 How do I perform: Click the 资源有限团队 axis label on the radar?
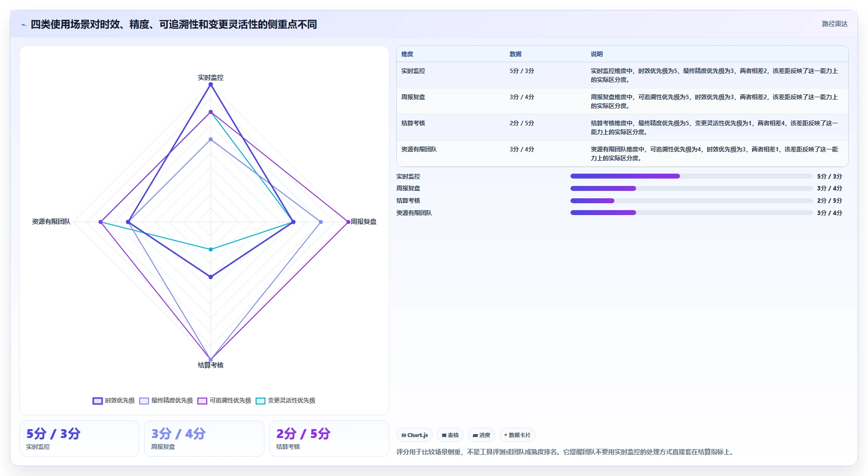[x=51, y=221]
